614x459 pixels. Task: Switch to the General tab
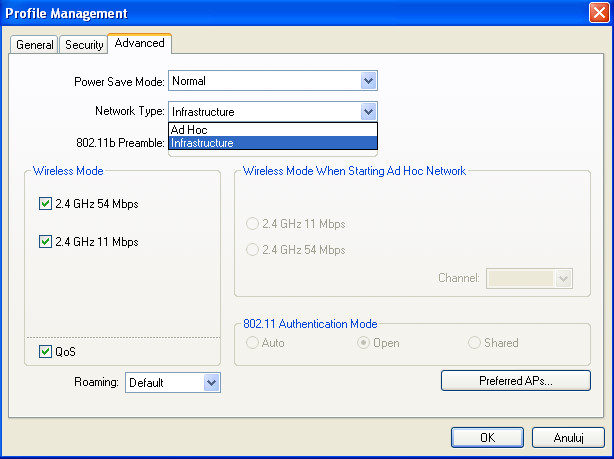click(x=34, y=45)
